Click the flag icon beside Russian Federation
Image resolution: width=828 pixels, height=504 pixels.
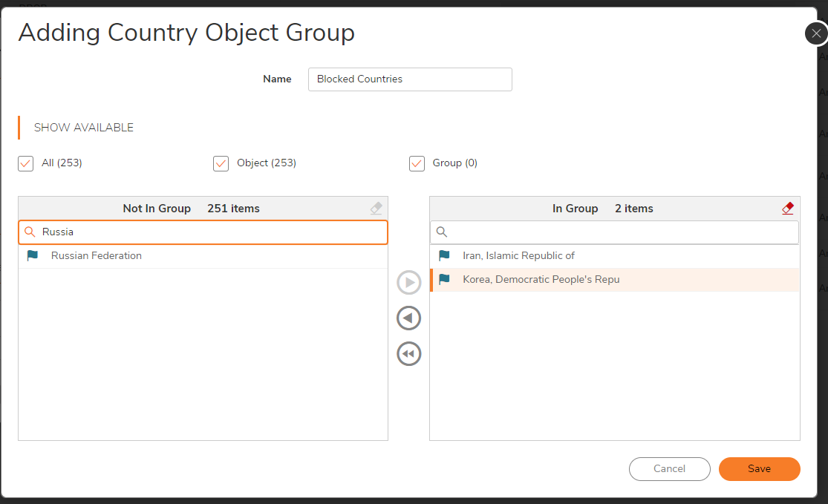click(33, 256)
